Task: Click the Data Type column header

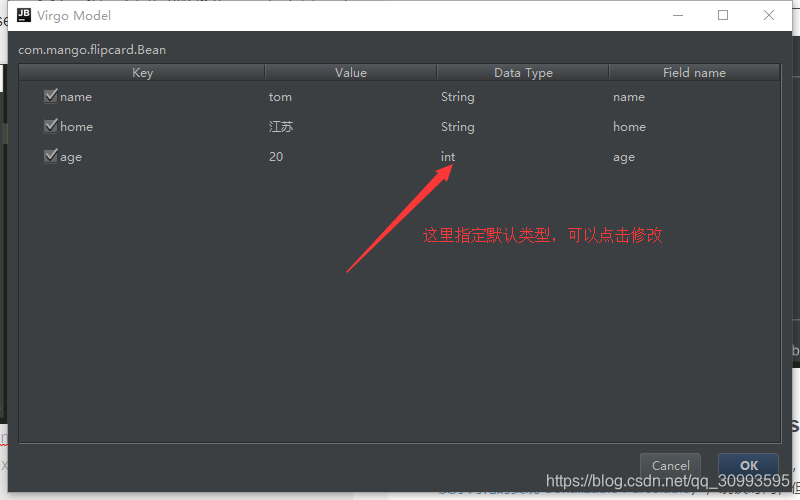Action: pos(523,72)
